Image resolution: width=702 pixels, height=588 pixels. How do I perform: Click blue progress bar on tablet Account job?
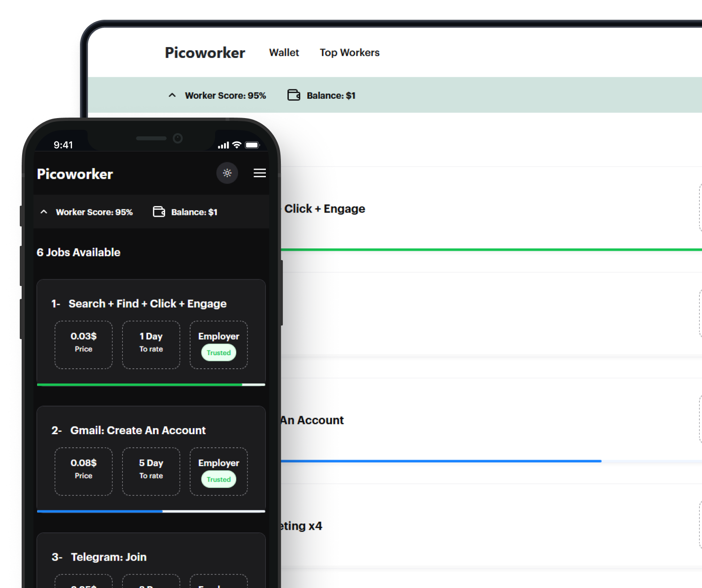click(x=441, y=461)
